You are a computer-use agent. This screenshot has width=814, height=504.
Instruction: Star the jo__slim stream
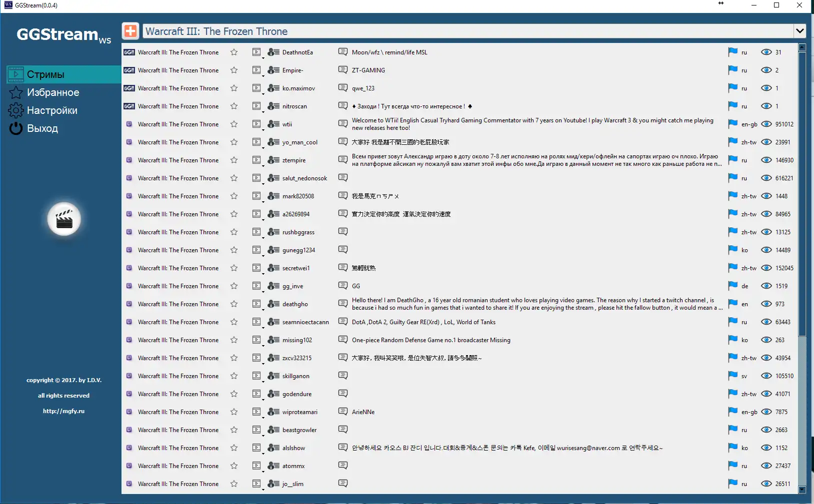tap(234, 484)
